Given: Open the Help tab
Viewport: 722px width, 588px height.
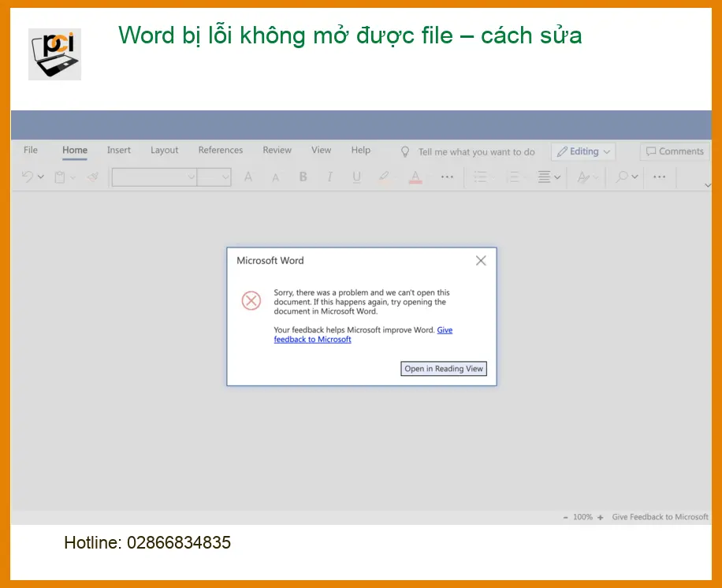Looking at the screenshot, I should pos(360,150).
